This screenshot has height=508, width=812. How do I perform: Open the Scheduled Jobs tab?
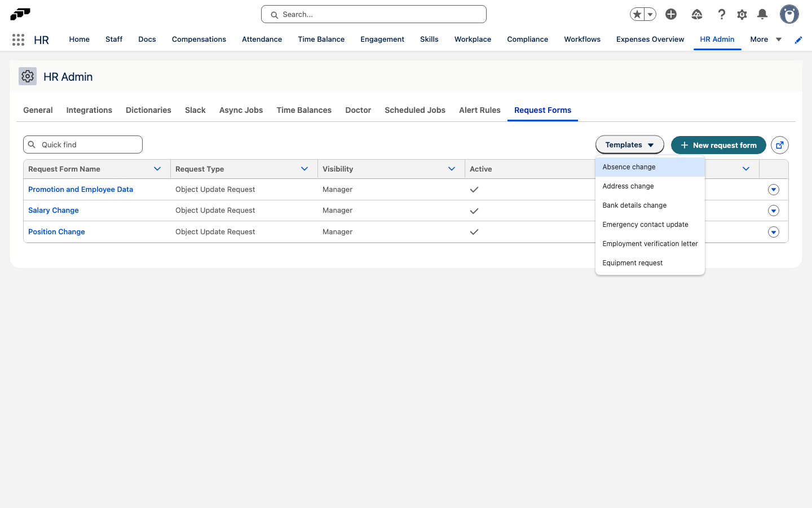[x=415, y=110]
